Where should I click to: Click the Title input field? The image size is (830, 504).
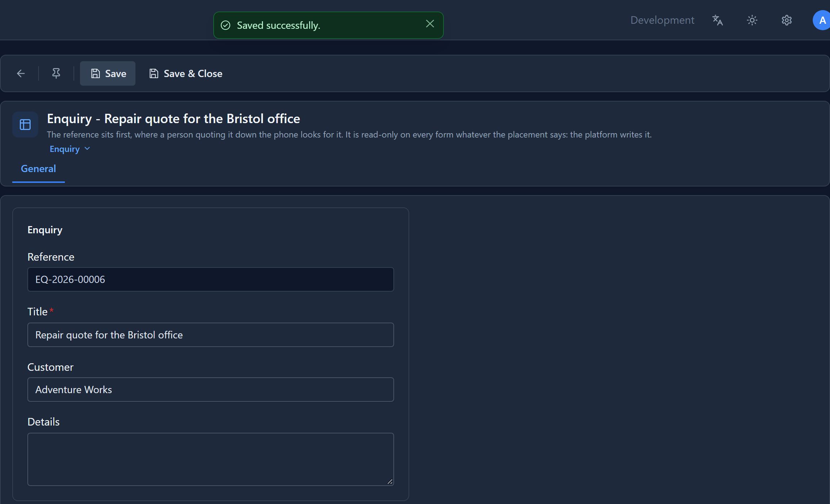(211, 335)
